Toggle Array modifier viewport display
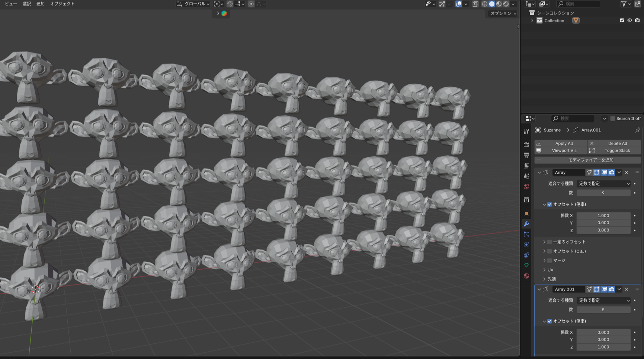 (x=604, y=172)
